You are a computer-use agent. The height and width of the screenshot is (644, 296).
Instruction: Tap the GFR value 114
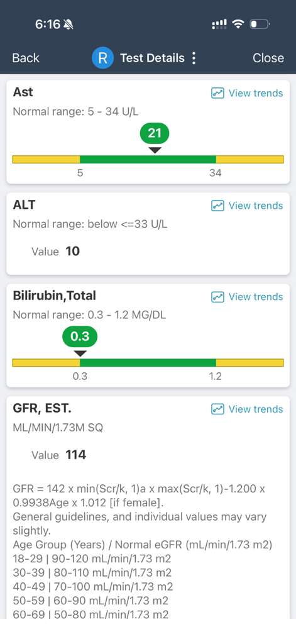point(75,455)
